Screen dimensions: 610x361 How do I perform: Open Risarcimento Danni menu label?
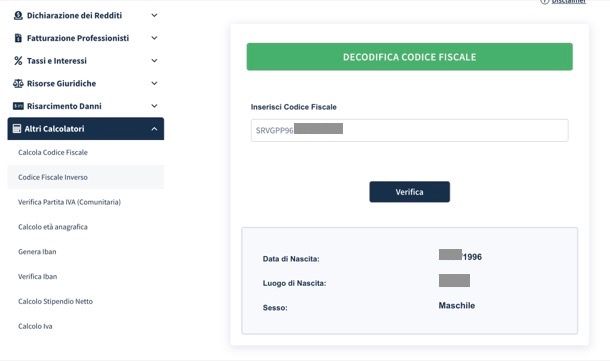coord(64,106)
